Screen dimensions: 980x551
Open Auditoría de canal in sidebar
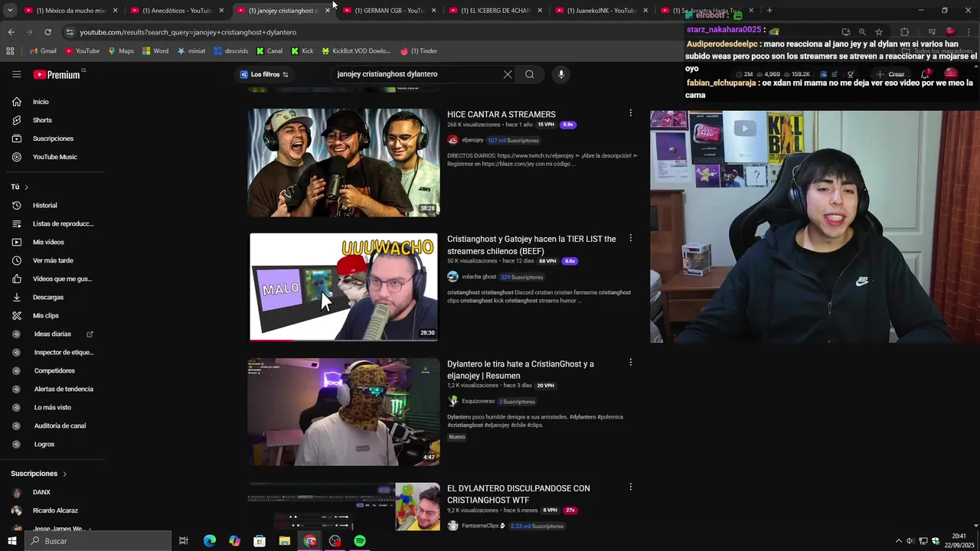(60, 425)
